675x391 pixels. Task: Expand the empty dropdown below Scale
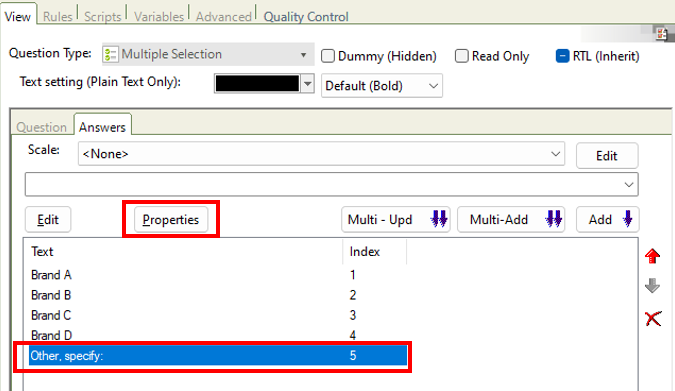coord(331,184)
